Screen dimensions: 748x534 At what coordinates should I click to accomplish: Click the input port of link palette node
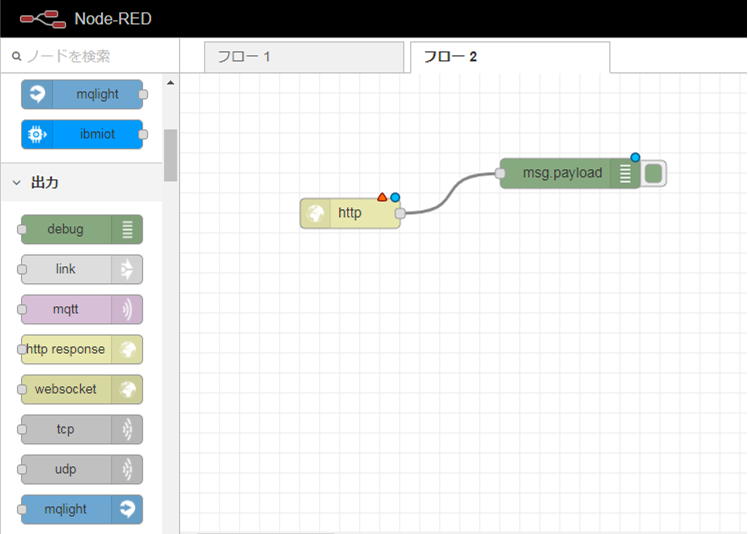click(x=22, y=270)
